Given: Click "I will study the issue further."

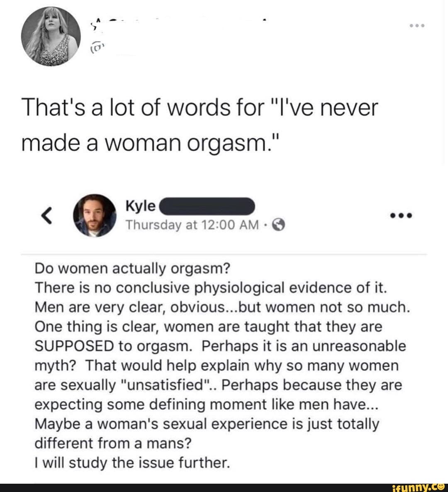Looking at the screenshot, I should tap(132, 463).
